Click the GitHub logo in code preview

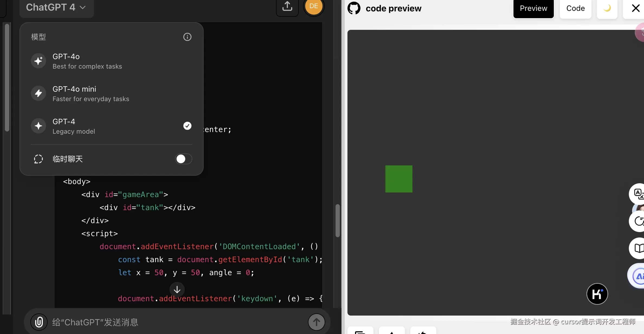coord(354,8)
